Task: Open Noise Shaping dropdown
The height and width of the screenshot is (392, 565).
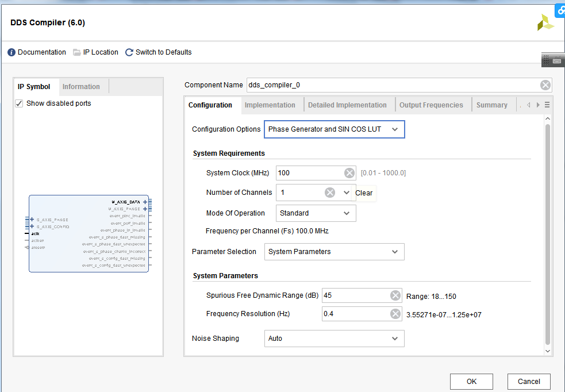Action: tap(335, 339)
